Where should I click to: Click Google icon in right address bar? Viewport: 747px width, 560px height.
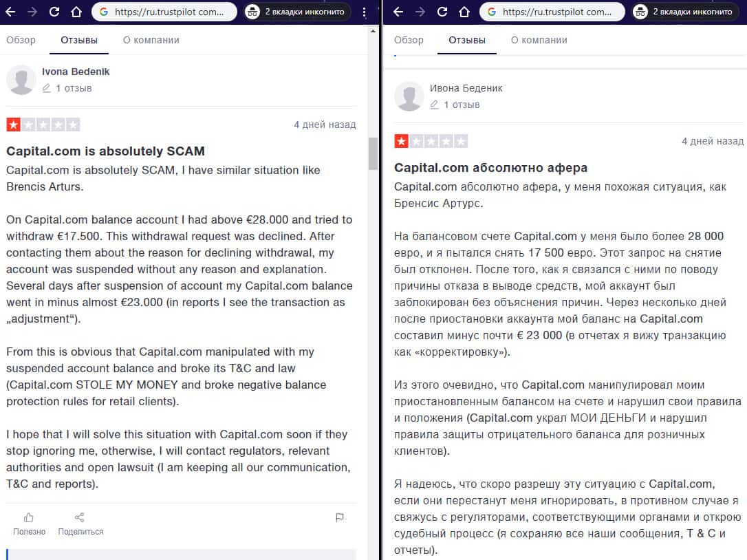tap(492, 12)
